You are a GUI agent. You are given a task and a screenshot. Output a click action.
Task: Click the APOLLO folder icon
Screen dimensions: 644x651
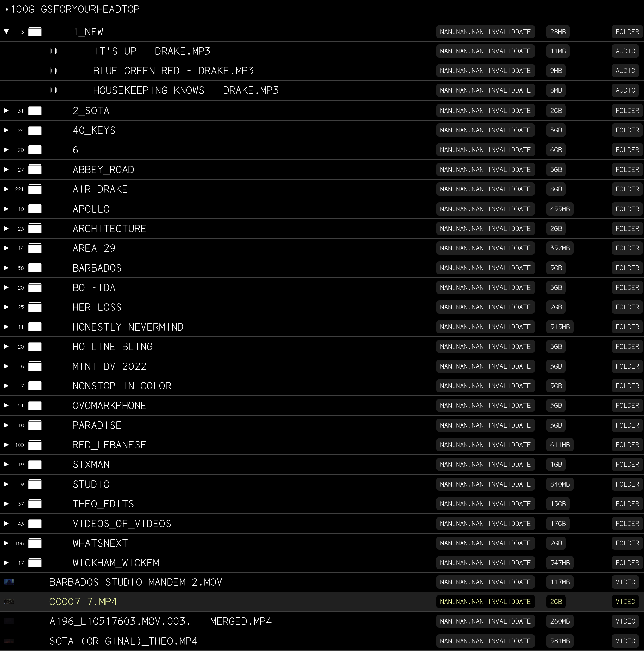[35, 209]
